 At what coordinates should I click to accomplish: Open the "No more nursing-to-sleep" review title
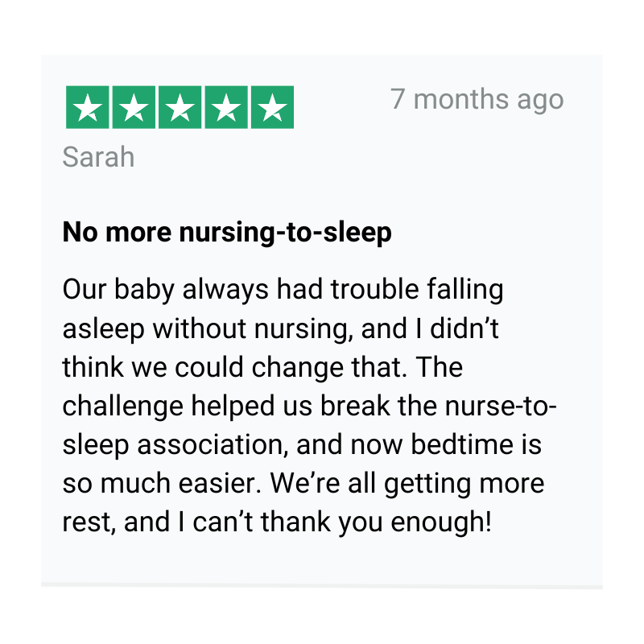(x=227, y=233)
